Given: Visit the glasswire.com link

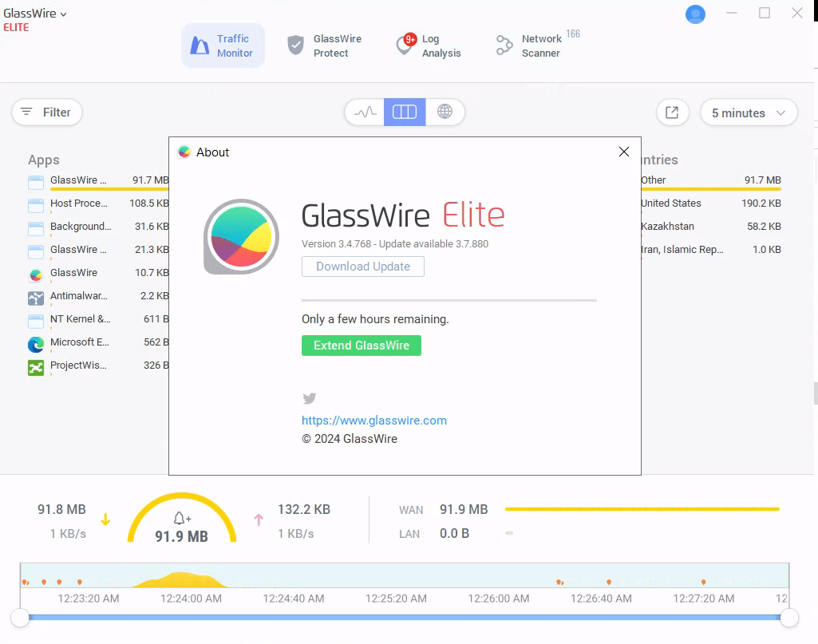Looking at the screenshot, I should click(x=373, y=421).
